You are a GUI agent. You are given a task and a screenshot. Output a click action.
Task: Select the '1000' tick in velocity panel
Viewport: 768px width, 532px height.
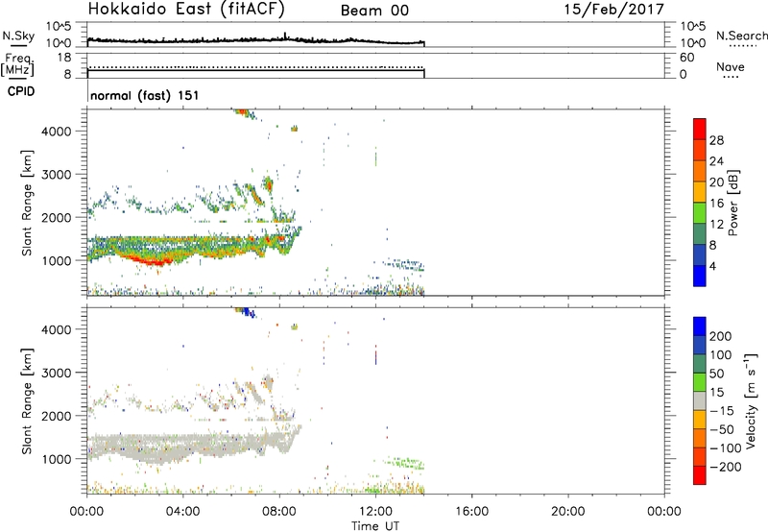pyautogui.click(x=56, y=459)
